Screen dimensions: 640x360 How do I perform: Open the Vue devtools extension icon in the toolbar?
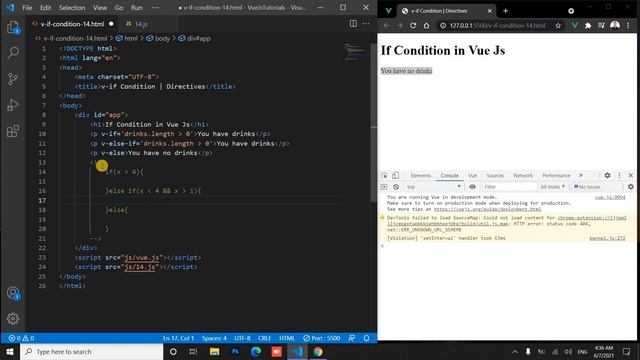pos(575,25)
